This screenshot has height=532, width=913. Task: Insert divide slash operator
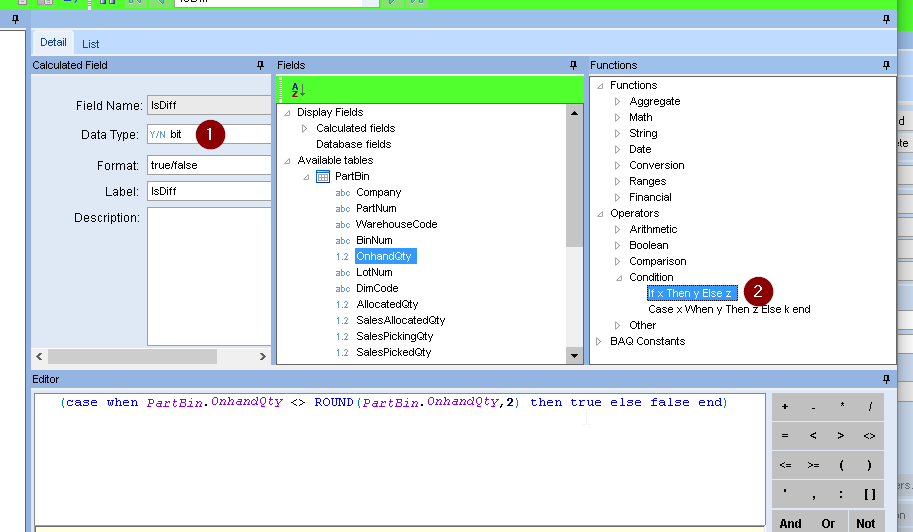[x=870, y=406]
